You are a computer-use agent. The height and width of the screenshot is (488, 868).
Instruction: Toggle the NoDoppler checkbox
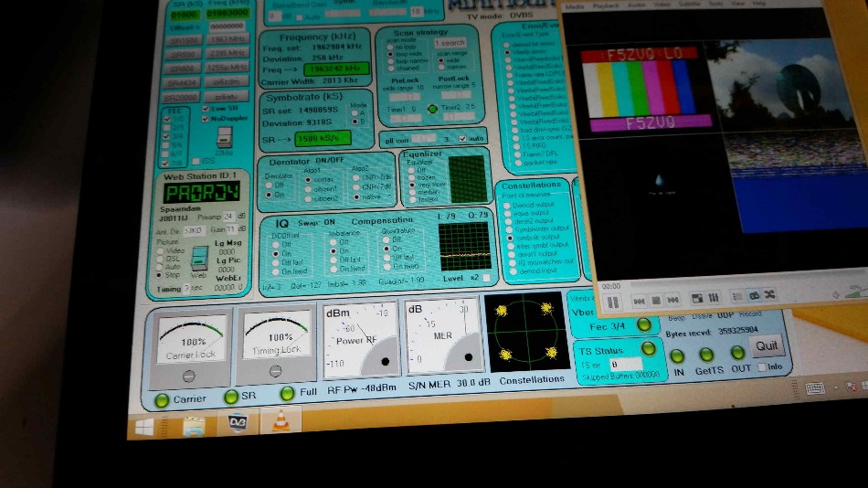pos(206,119)
